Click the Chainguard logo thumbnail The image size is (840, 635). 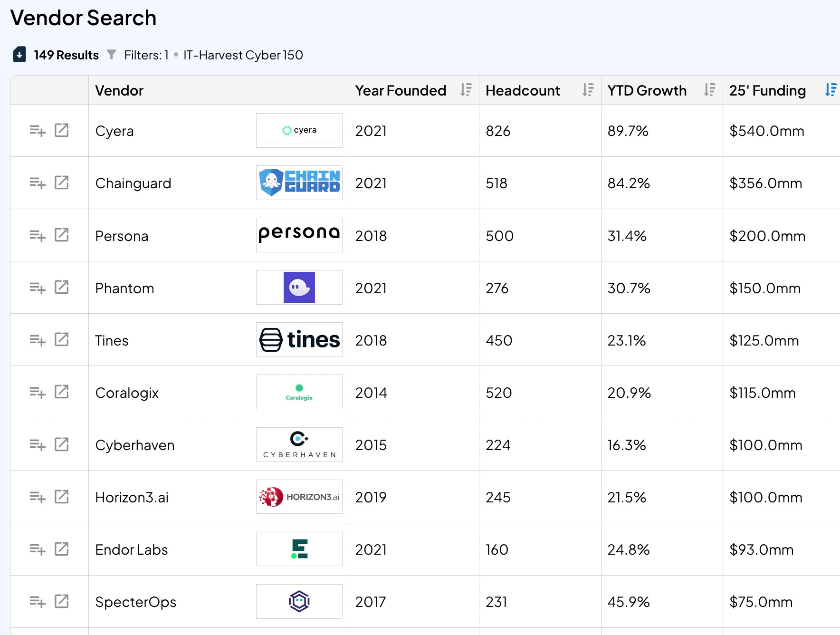click(299, 183)
